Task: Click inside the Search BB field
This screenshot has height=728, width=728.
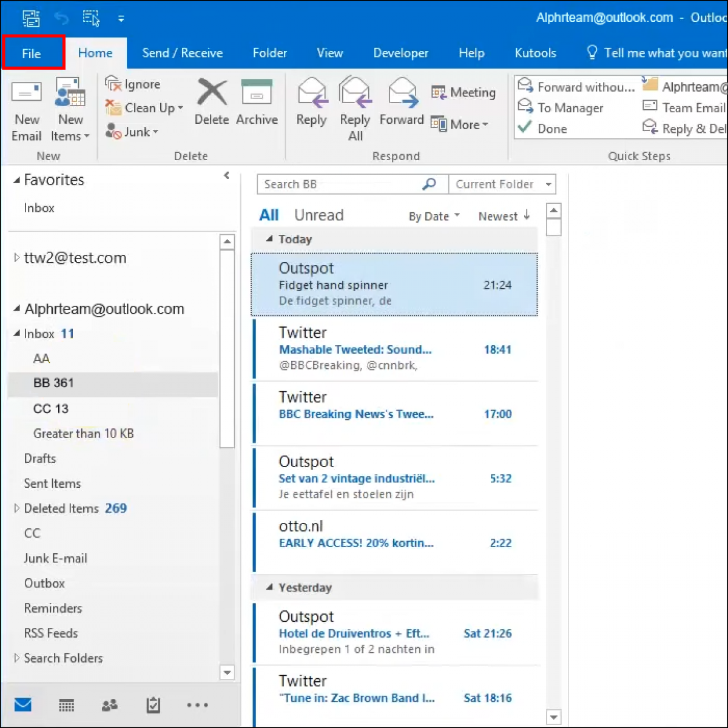Action: tap(340, 184)
